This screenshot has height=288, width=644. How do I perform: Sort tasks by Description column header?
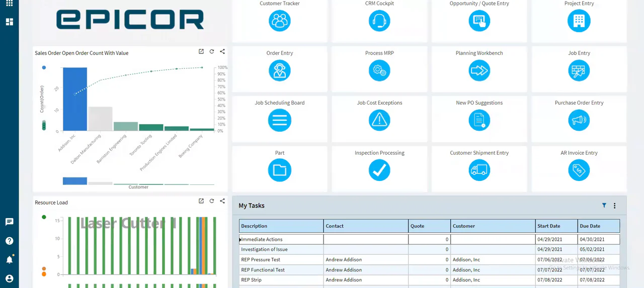(x=281, y=226)
